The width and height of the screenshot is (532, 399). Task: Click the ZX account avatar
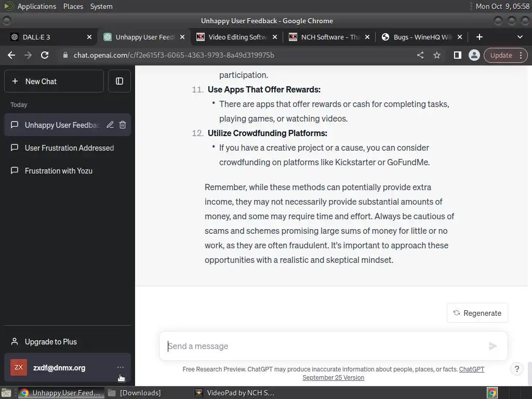tap(19, 367)
